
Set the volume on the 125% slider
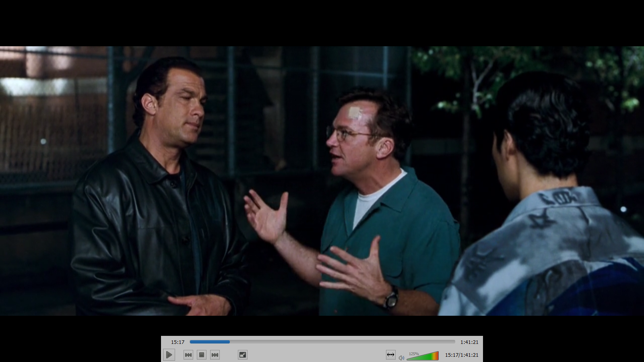coord(423,356)
